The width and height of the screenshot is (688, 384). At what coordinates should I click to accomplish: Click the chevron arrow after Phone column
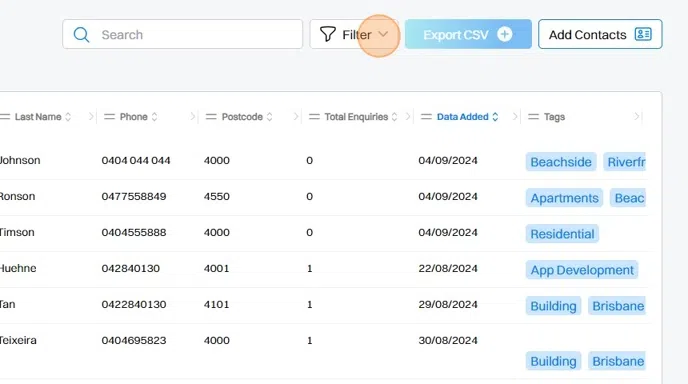(x=193, y=117)
